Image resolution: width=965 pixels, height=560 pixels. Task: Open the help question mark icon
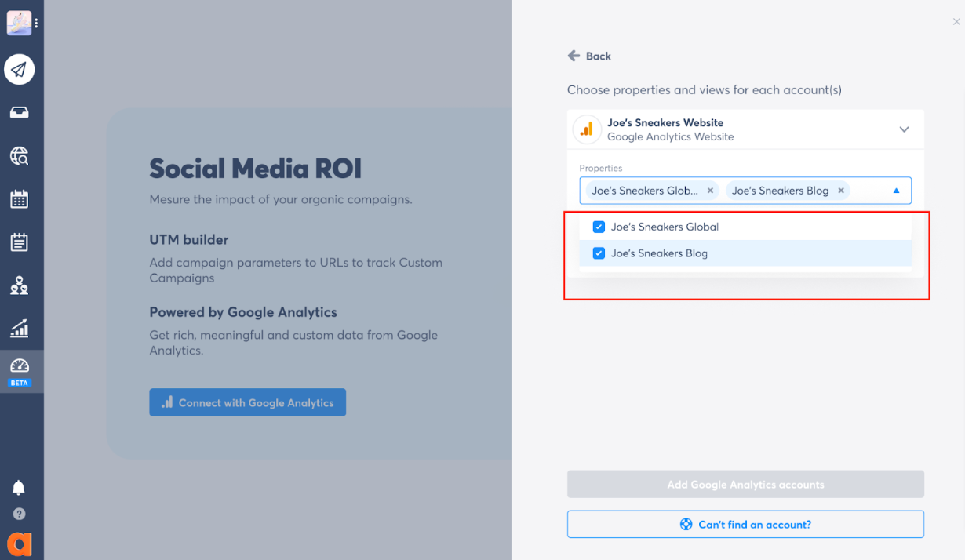click(19, 515)
